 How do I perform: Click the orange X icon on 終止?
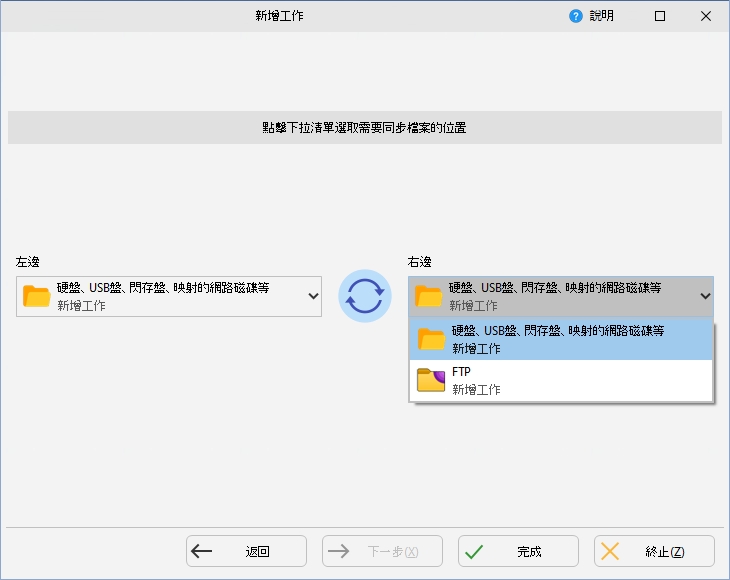[610, 552]
